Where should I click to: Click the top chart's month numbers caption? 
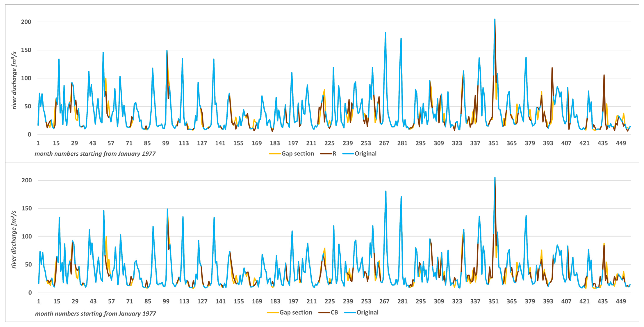(x=95, y=154)
